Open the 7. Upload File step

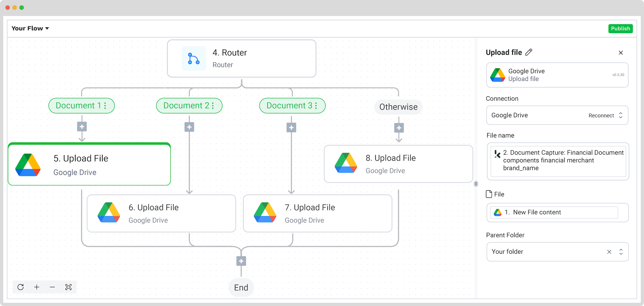point(317,213)
